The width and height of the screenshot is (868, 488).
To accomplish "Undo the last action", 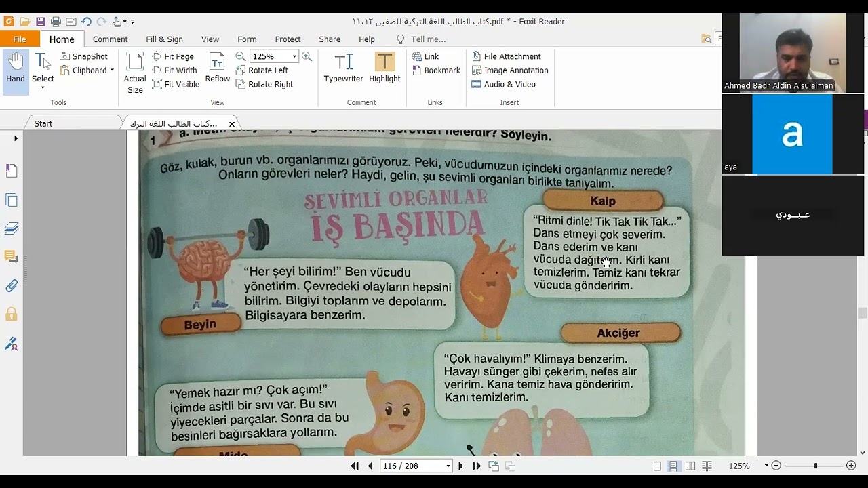I will [86, 22].
